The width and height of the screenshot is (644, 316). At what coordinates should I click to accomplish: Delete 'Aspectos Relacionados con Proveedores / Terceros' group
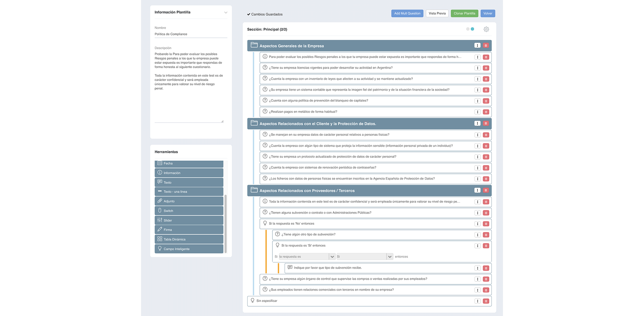point(486,190)
